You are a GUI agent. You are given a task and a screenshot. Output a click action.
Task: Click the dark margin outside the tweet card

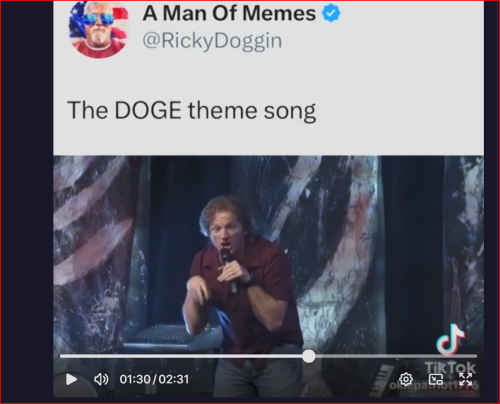pos(27,200)
